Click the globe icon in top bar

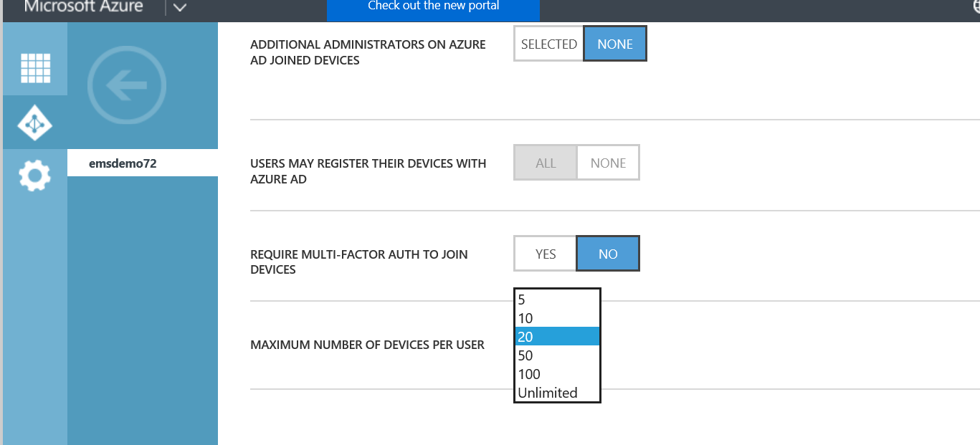coord(976,7)
